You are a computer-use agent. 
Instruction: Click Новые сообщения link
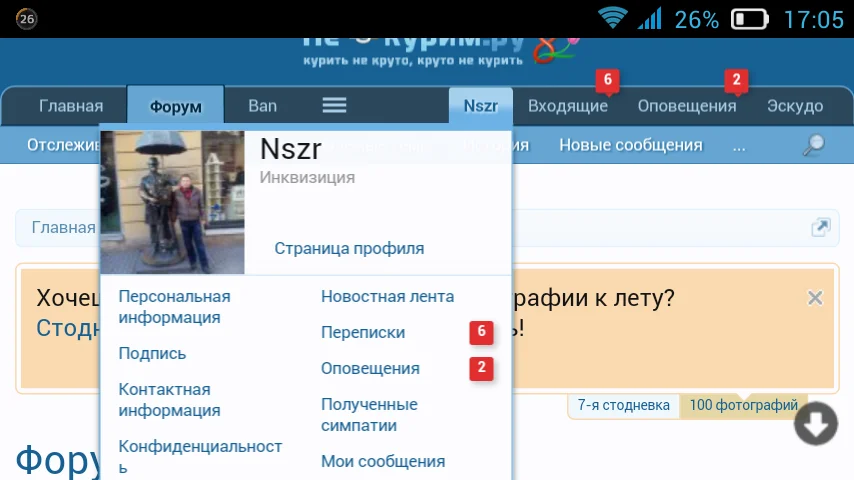tap(631, 145)
